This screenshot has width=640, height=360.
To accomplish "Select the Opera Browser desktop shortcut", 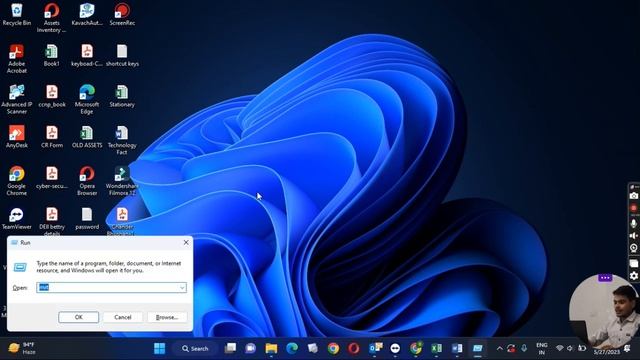I will click(87, 181).
